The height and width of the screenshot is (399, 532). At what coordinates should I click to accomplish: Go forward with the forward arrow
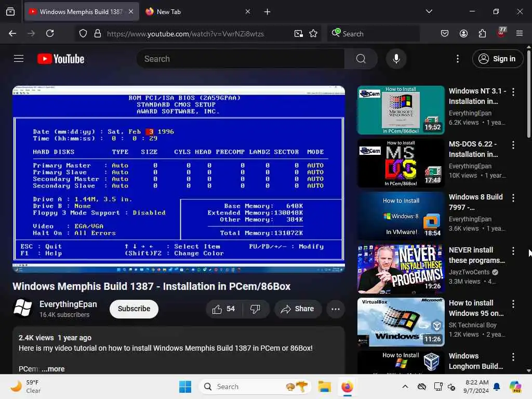[x=31, y=33]
